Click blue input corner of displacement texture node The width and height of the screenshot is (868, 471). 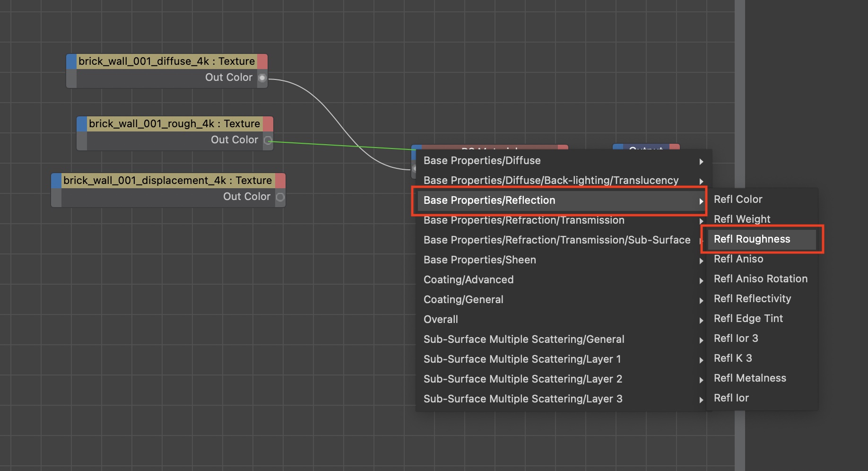56,181
